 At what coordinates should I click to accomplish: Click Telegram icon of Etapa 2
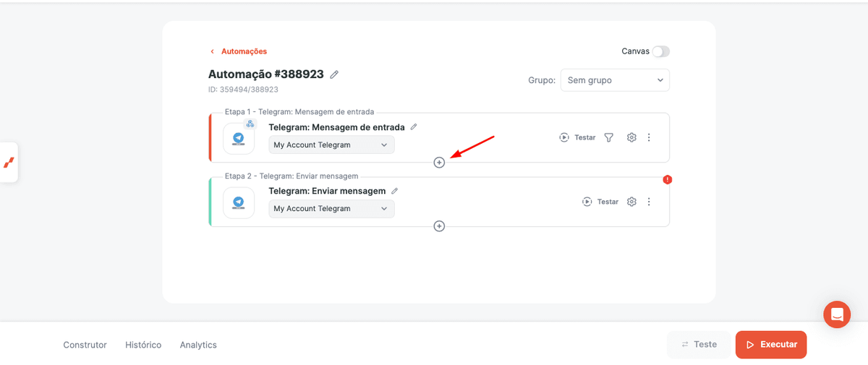pyautogui.click(x=239, y=202)
